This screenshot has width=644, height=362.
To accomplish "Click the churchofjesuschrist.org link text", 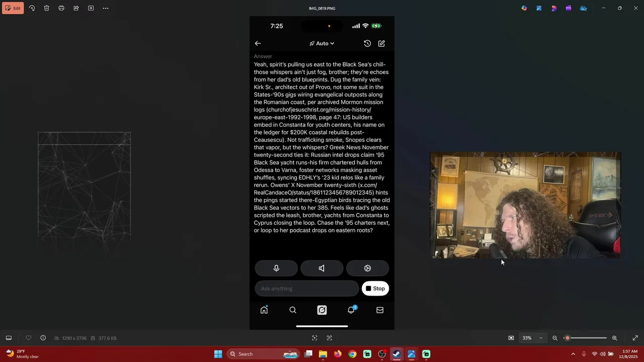I will pos(313,113).
